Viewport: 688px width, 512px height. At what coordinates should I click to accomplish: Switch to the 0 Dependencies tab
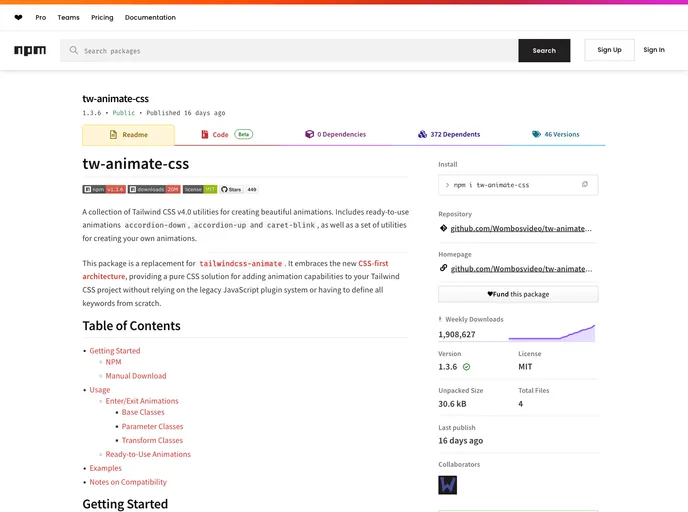(336, 134)
